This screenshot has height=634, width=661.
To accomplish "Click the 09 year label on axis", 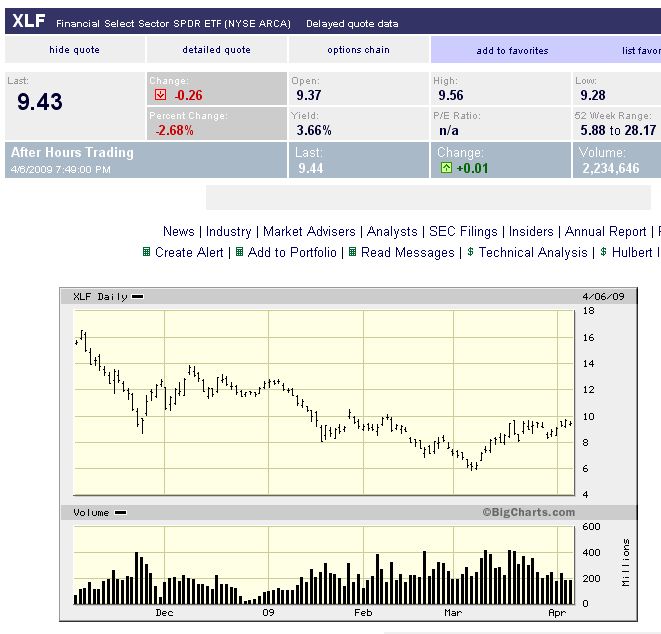I will [x=268, y=613].
